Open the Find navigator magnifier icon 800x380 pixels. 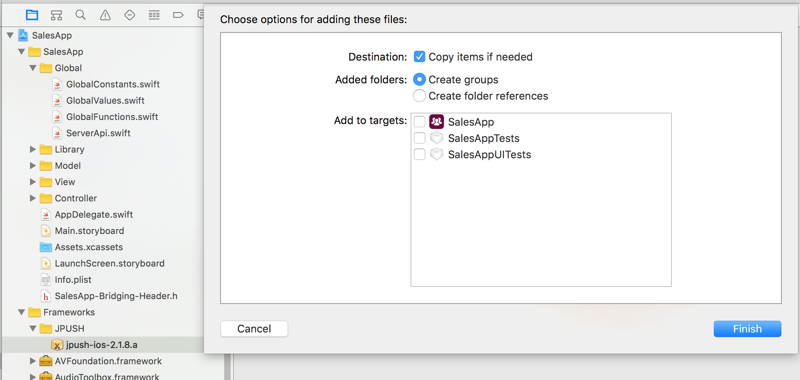click(x=81, y=15)
